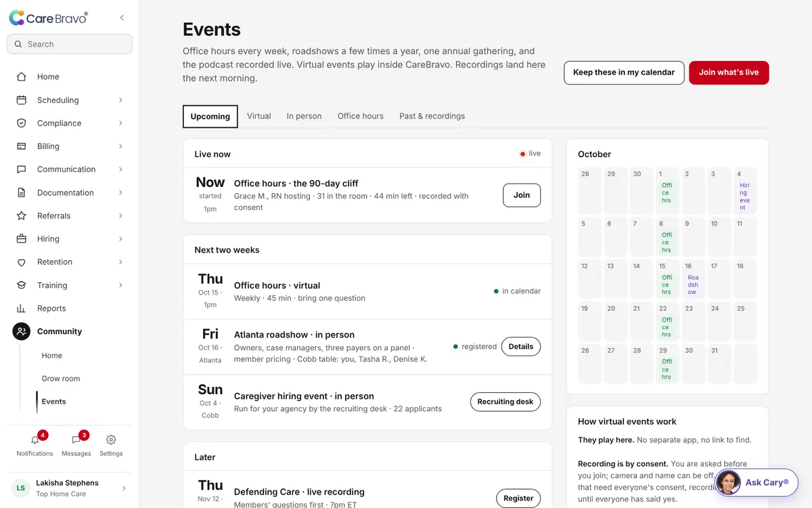The height and width of the screenshot is (508, 812).
Task: Expand the Compliance menu chevron
Action: (120, 123)
